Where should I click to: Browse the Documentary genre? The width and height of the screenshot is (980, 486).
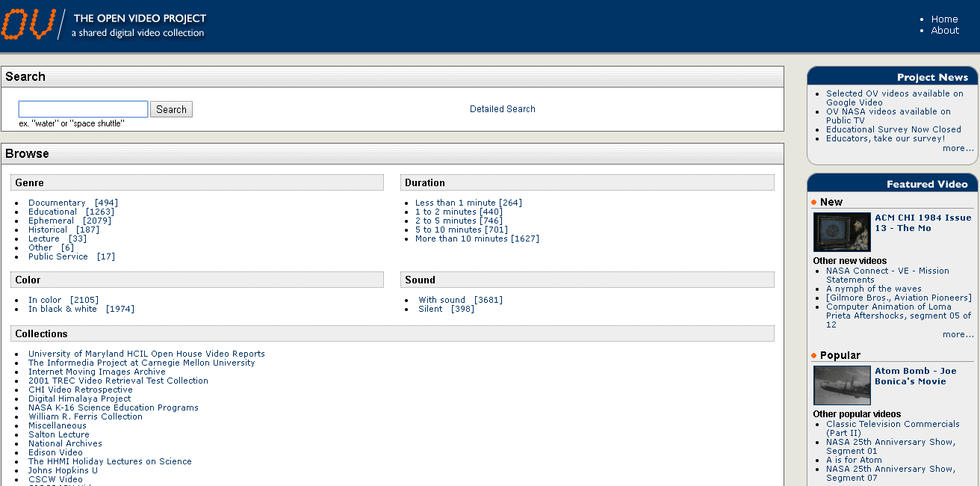point(57,203)
